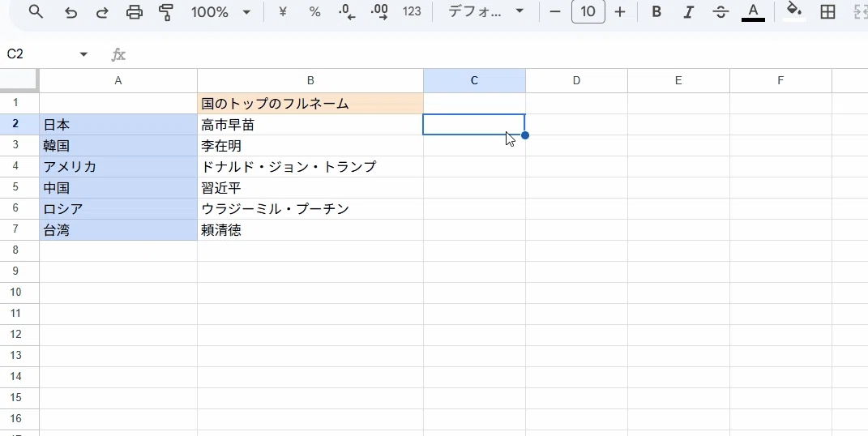Viewport: 868px width, 436px height.
Task: Open the 100% zoom dropdown
Action: click(221, 12)
